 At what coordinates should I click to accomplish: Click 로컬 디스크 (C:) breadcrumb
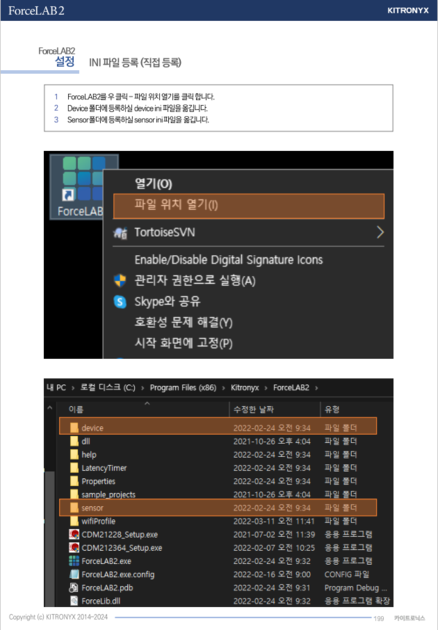108,388
